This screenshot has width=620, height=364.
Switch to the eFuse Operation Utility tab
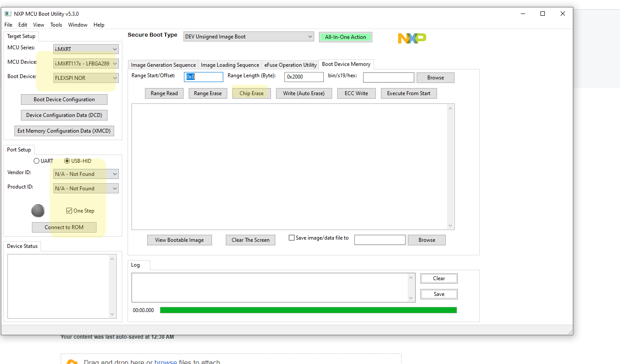[290, 64]
